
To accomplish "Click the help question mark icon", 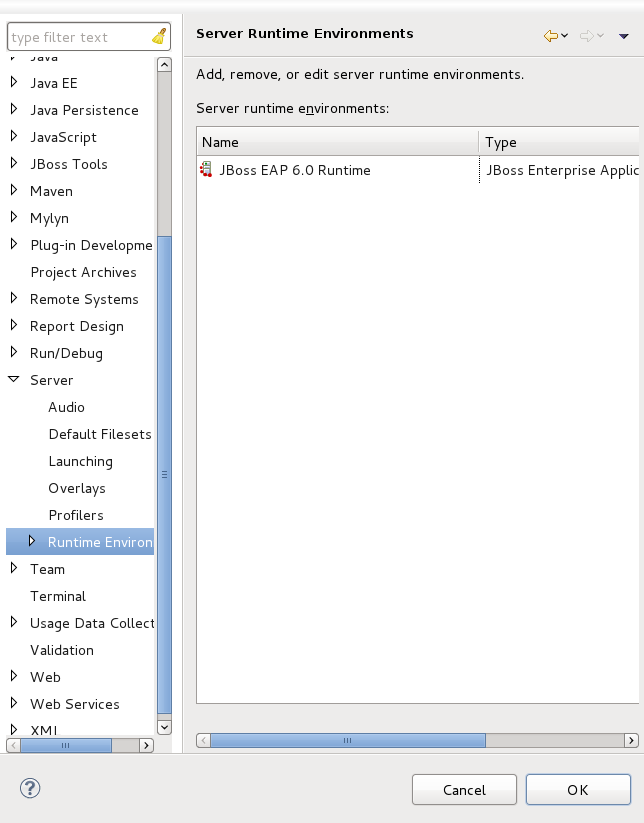I will (30, 788).
